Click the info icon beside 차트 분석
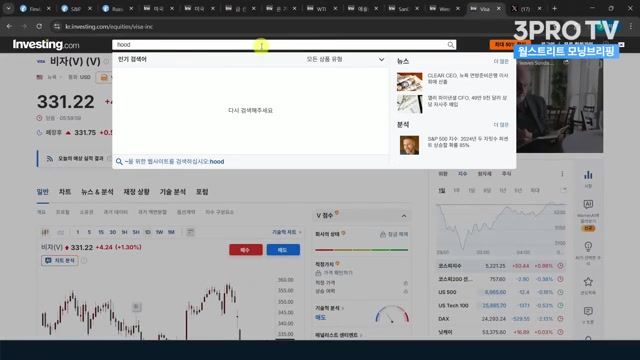Image resolution: width=640 pixels, height=360 pixels. [84, 260]
